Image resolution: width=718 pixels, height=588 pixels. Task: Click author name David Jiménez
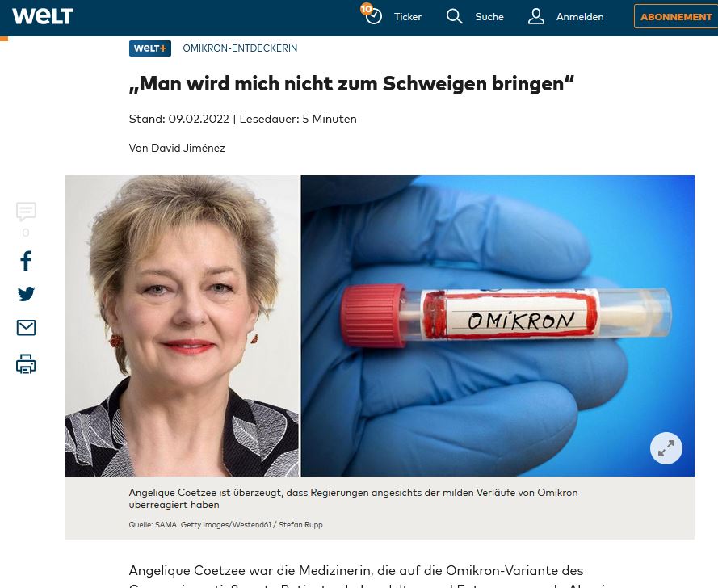(x=187, y=148)
